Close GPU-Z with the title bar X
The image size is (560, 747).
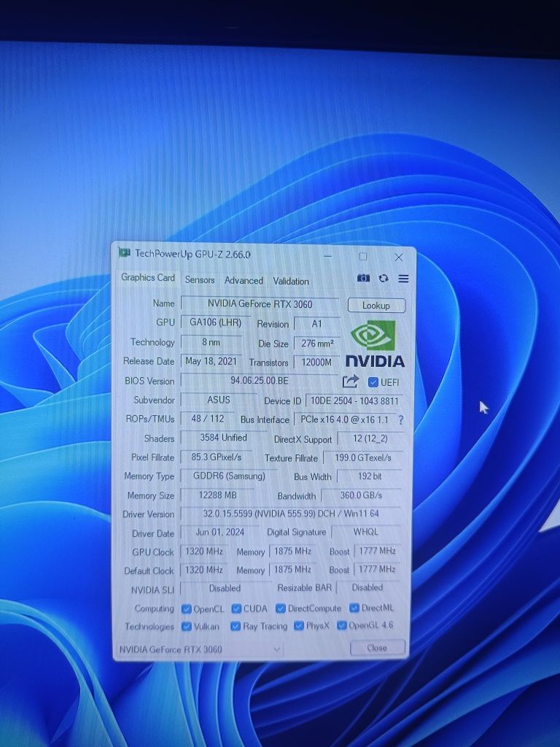coord(399,258)
